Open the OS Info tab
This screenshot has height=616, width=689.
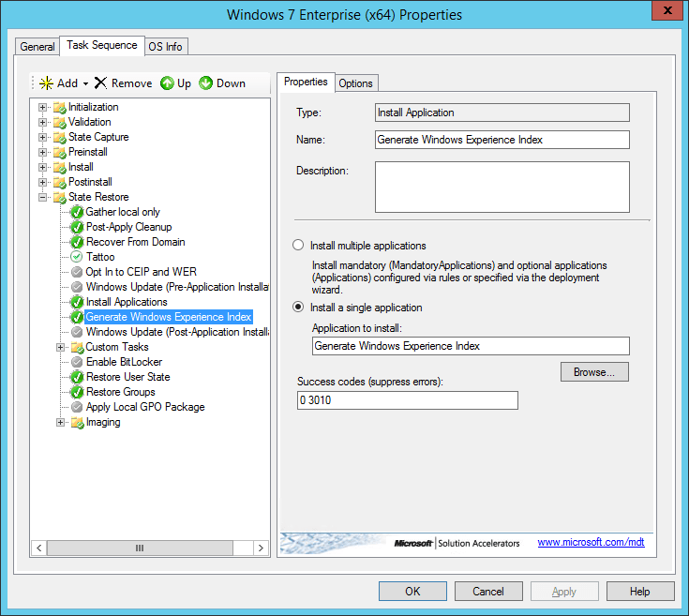click(x=166, y=47)
